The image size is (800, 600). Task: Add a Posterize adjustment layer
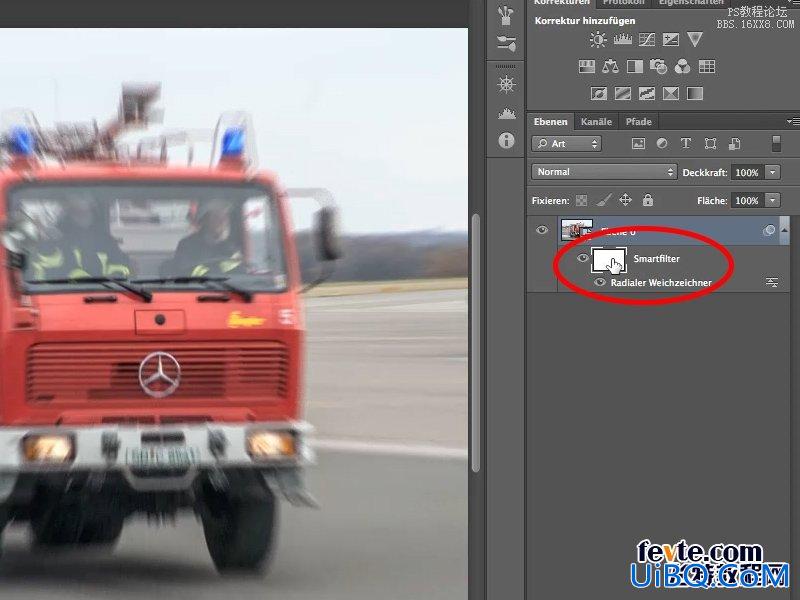(x=622, y=93)
